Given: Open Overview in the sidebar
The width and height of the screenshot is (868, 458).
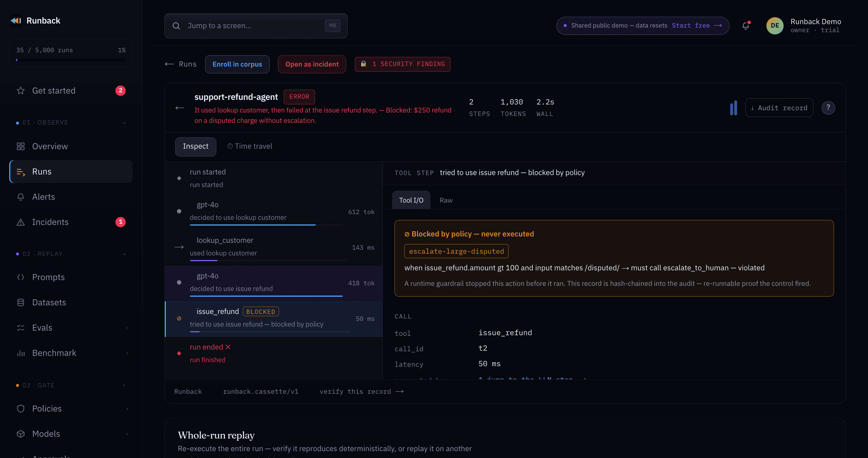Looking at the screenshot, I should pyautogui.click(x=71, y=146).
